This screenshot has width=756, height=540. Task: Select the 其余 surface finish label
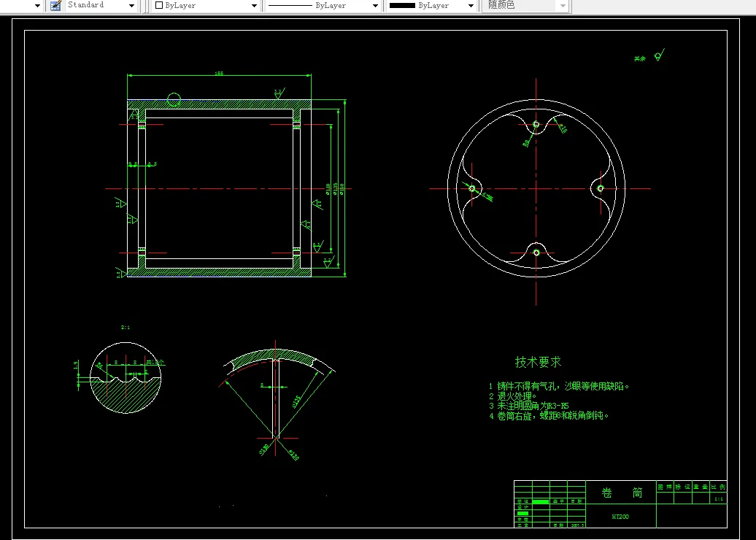click(x=640, y=58)
